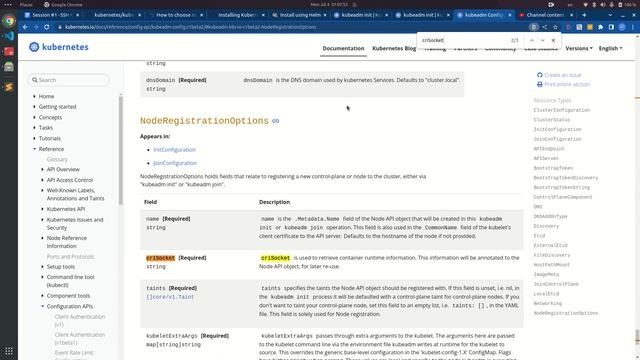The height and width of the screenshot is (360, 640).
Task: Click the sidebar navigation scrollbar
Action: (x=121, y=150)
